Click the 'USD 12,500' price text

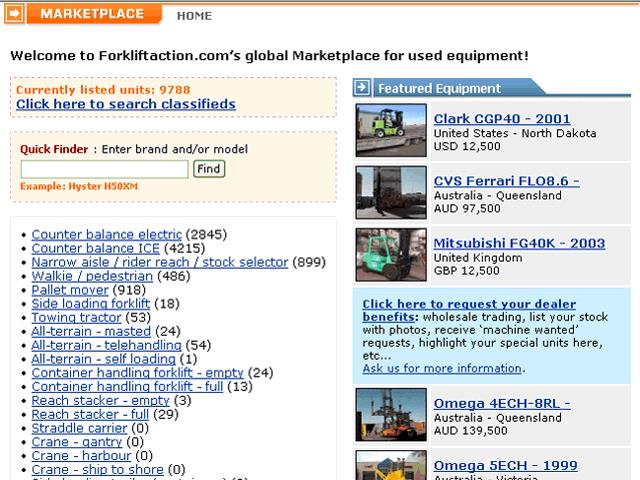(x=467, y=146)
